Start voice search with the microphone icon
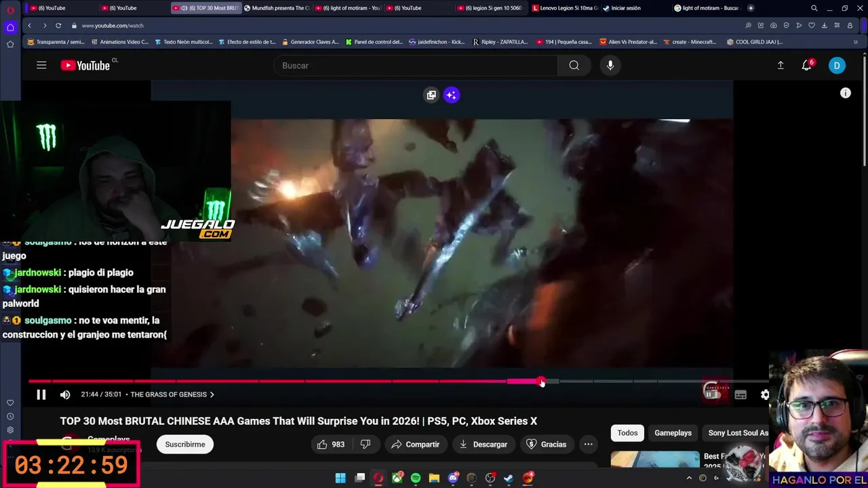The height and width of the screenshot is (488, 868). [x=610, y=66]
